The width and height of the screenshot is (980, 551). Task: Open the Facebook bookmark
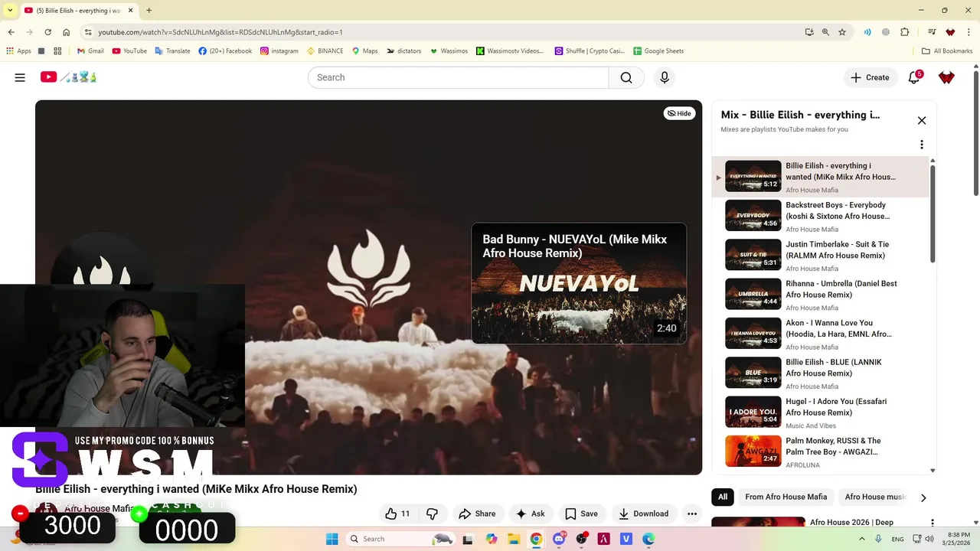225,51
